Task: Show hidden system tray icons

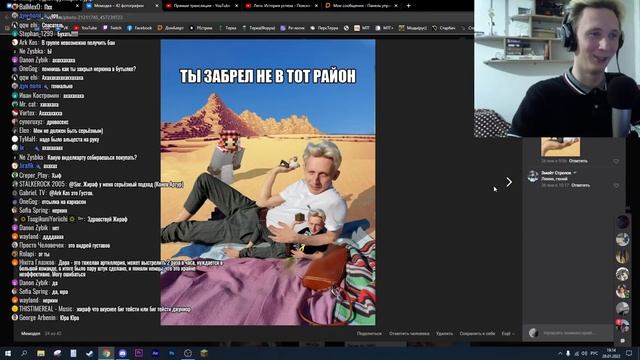Action: point(560,353)
